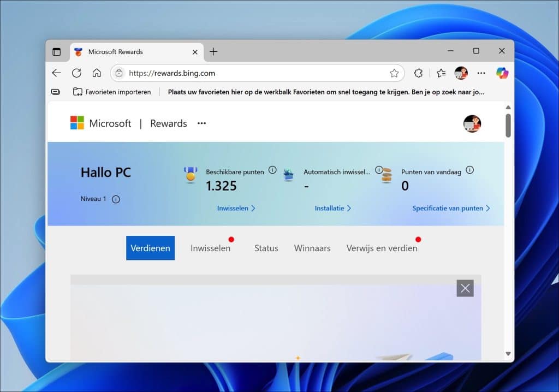559x392 pixels.
Task: Open Edge Settings and more menu
Action: [481, 73]
